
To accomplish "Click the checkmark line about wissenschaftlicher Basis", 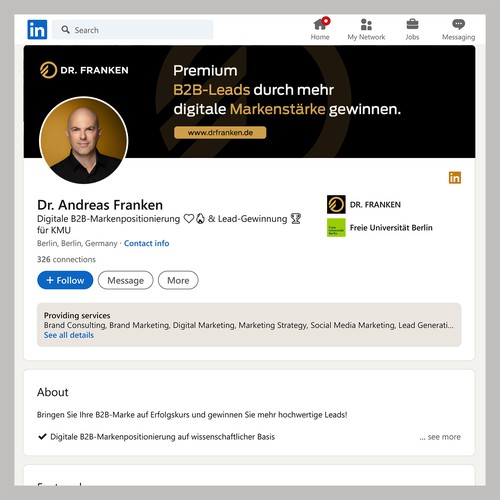I will click(156, 437).
